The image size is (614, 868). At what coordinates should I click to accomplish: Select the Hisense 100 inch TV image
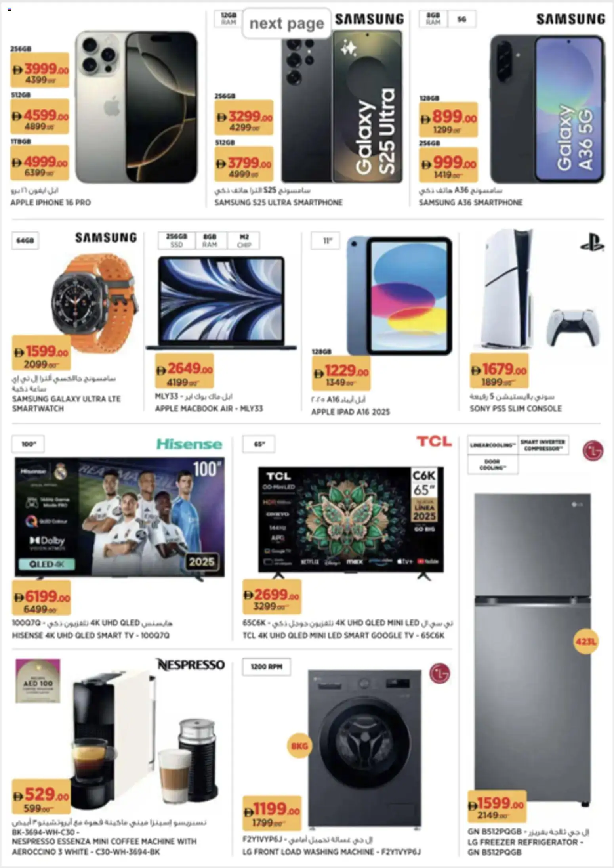pyautogui.click(x=120, y=518)
